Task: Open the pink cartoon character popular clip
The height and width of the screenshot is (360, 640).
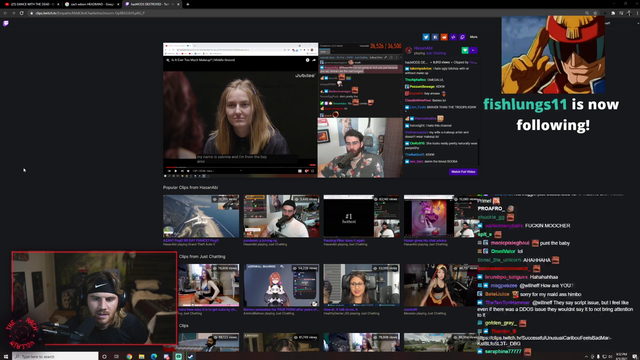Action: coord(441,216)
